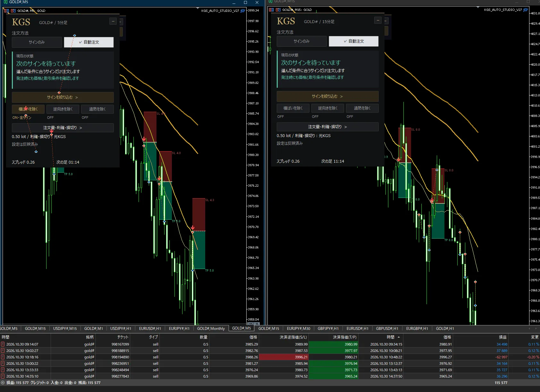Screen dimensions: 540x392
Task: Open the EURGBP#,H1 chart tab
Action: click(417, 329)
